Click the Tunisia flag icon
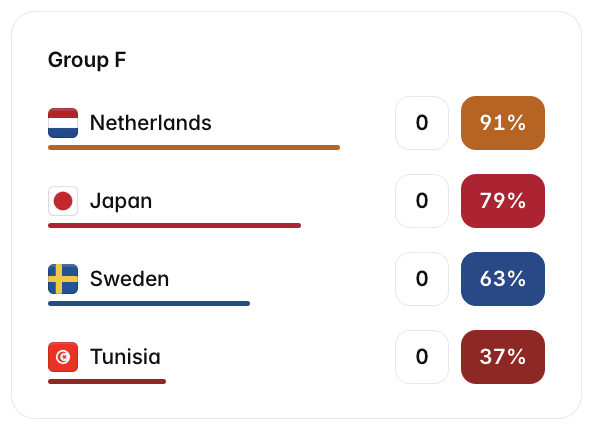598x432 pixels. [x=63, y=357]
